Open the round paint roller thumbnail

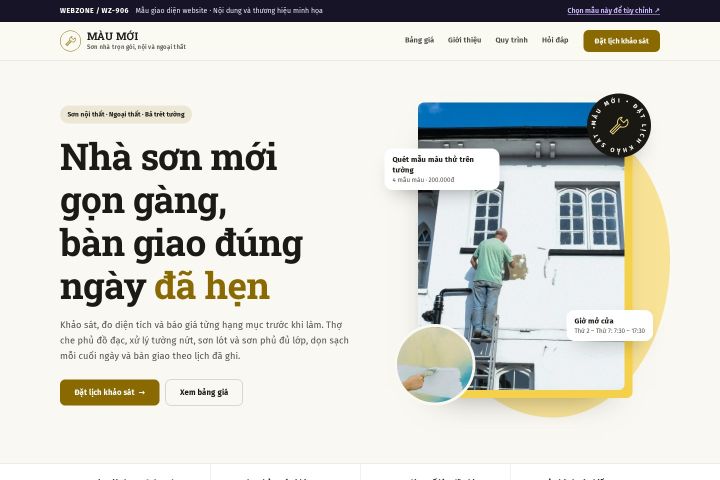[x=435, y=364]
